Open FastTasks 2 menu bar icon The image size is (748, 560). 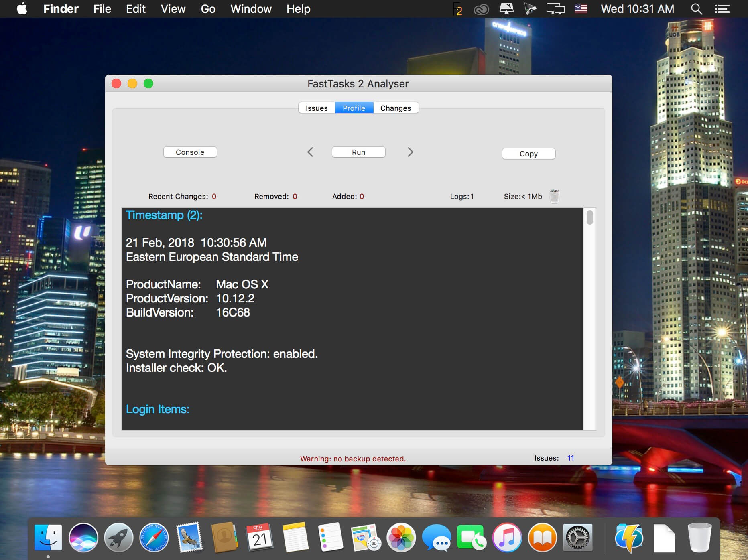point(457,9)
